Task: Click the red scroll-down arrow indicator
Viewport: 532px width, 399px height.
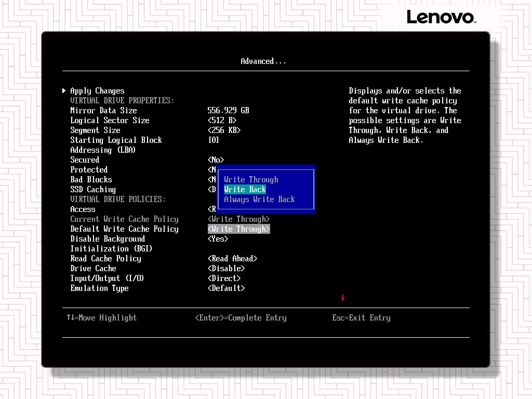Action: 343,298
